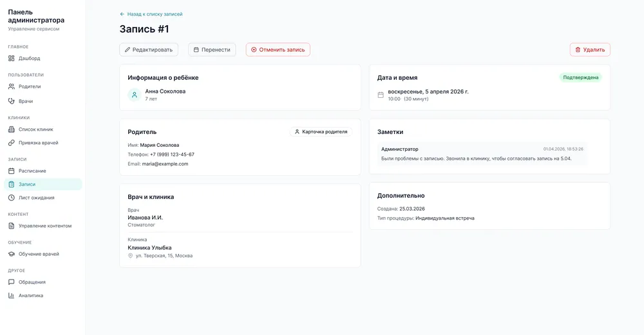Click the Лист ожидания clock icon
Image resolution: width=644 pixels, height=335 pixels.
(x=12, y=198)
